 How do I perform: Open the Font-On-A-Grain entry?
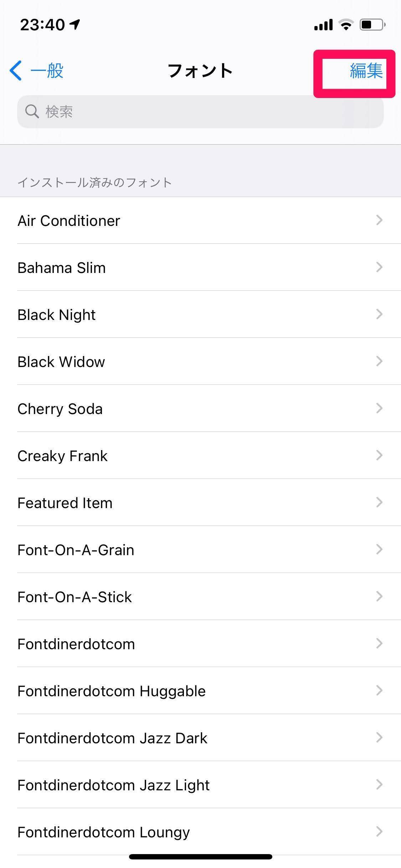click(76, 550)
